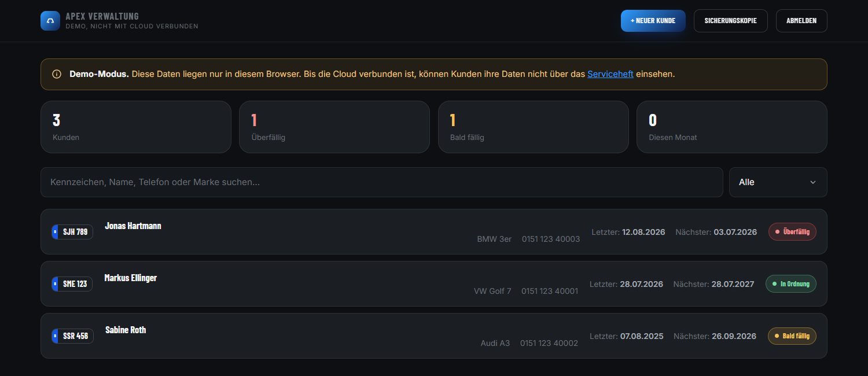Click the SJH 789 license plate badge

[72, 232]
